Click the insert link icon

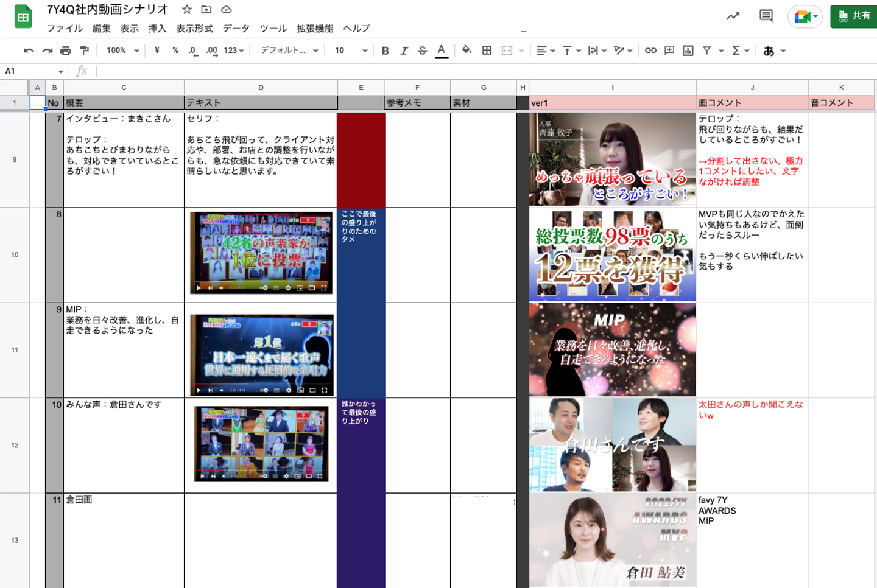[650, 51]
